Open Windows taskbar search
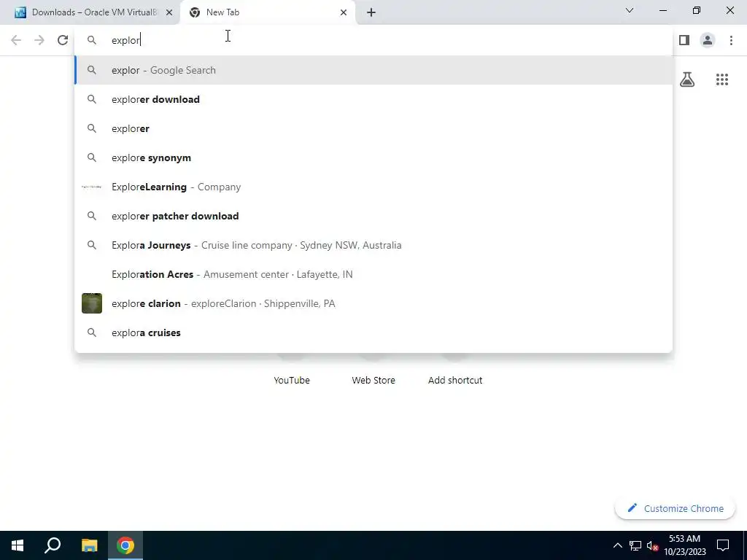Viewport: 747px width, 560px height. [x=53, y=545]
